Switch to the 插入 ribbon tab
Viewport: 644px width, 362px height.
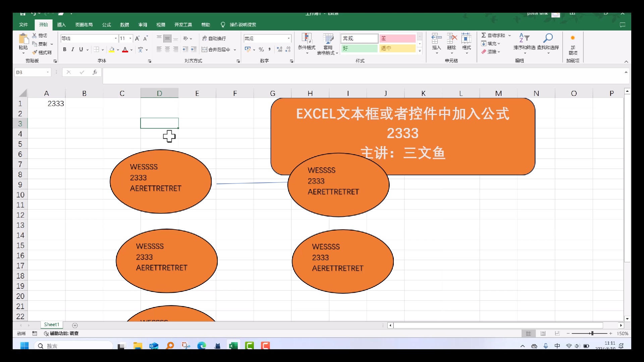(x=61, y=24)
